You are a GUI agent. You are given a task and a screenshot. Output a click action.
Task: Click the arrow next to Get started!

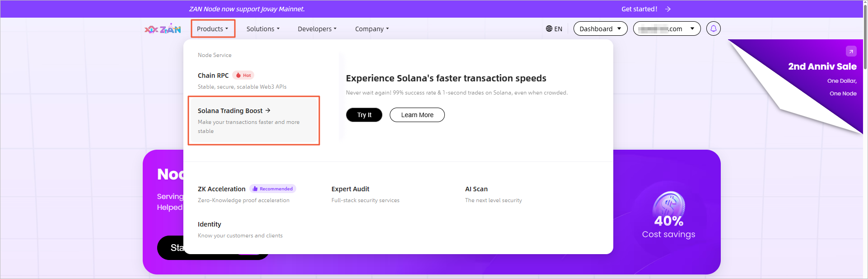tap(668, 9)
